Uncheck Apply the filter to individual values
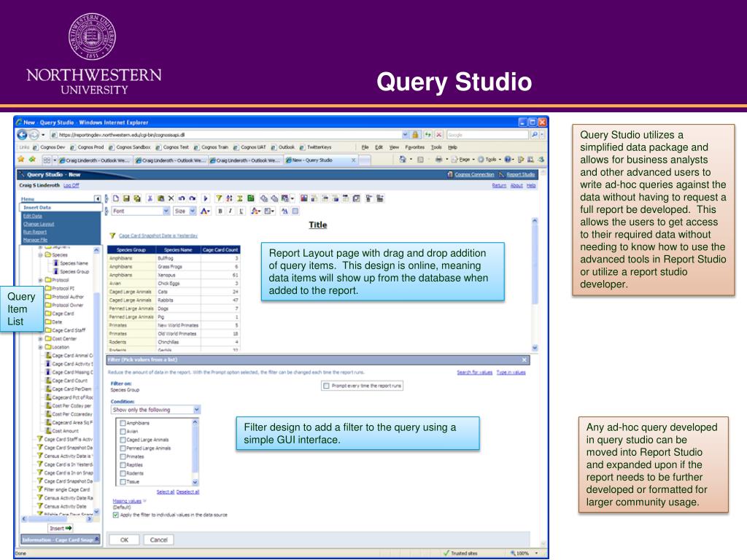Viewport: 747px width, 560px height. coord(116,515)
